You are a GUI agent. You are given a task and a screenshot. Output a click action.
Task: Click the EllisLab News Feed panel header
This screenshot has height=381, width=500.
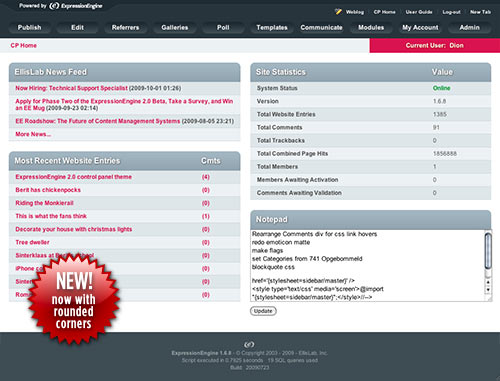(124, 72)
